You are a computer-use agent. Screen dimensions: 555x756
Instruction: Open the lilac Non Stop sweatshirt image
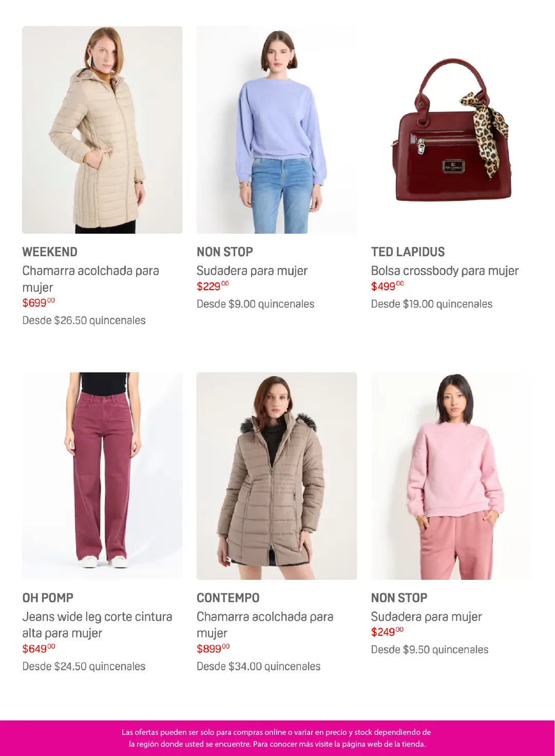[277, 130]
